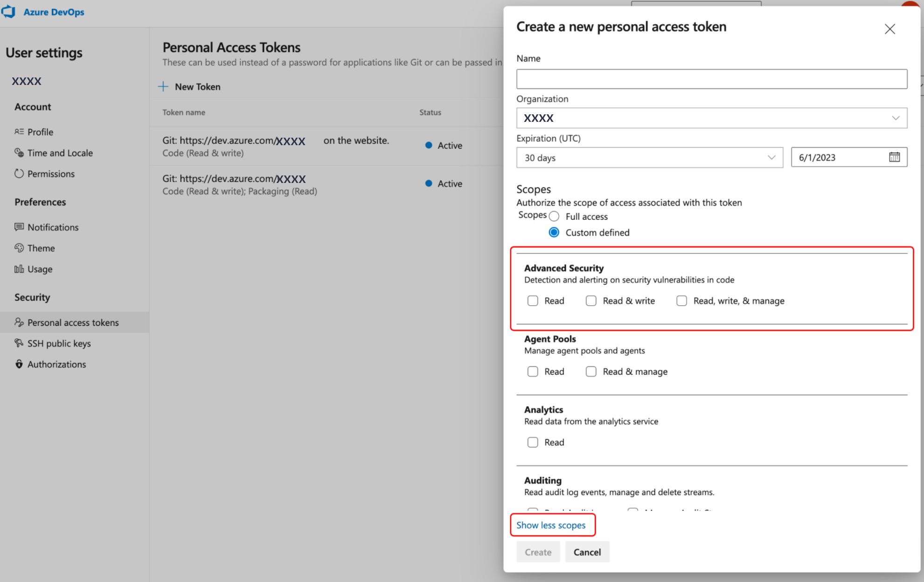
Task: Open the Authorizations settings page
Action: [56, 364]
